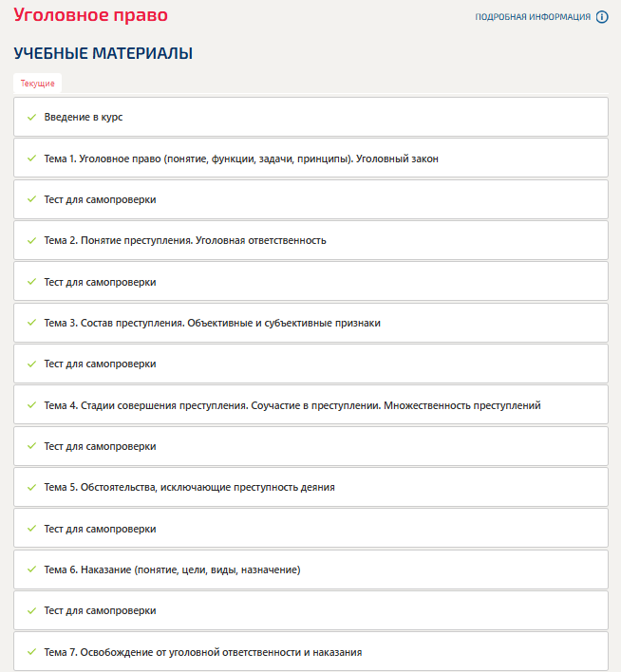621x672 pixels.
Task: Click the completion checkmark for Тема 7
Action: pos(31,652)
